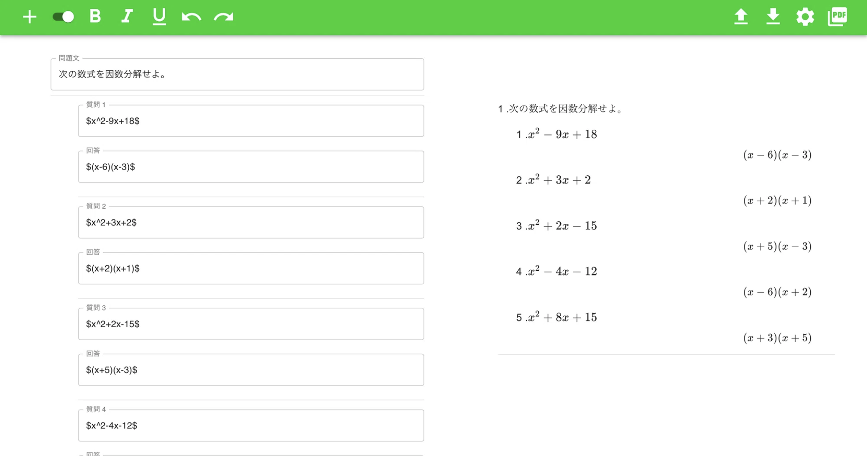Export the document as PDF
The height and width of the screenshot is (456, 868).
pyautogui.click(x=837, y=17)
